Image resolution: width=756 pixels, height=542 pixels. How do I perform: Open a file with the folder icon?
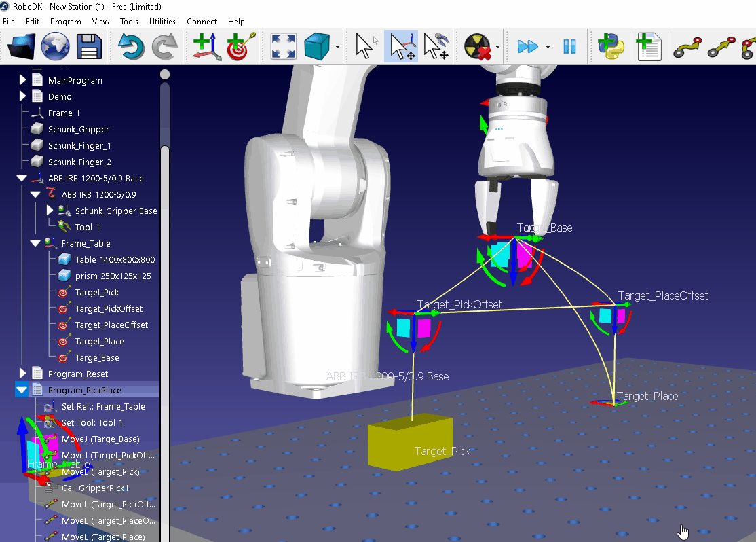pyautogui.click(x=22, y=46)
